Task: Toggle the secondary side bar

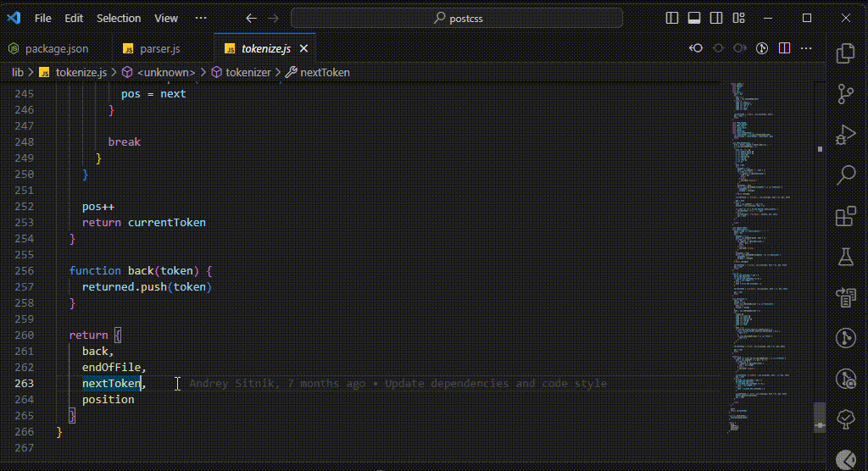Action: [x=716, y=19]
